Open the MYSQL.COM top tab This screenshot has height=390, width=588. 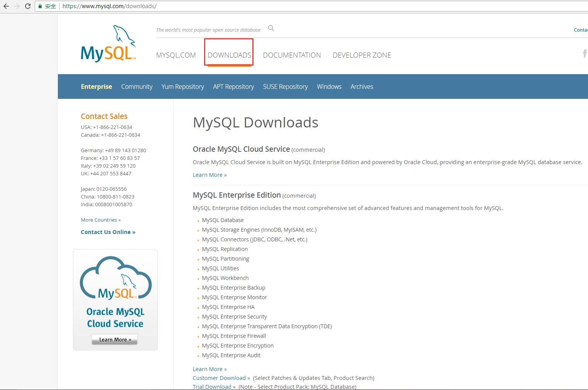[176, 55]
